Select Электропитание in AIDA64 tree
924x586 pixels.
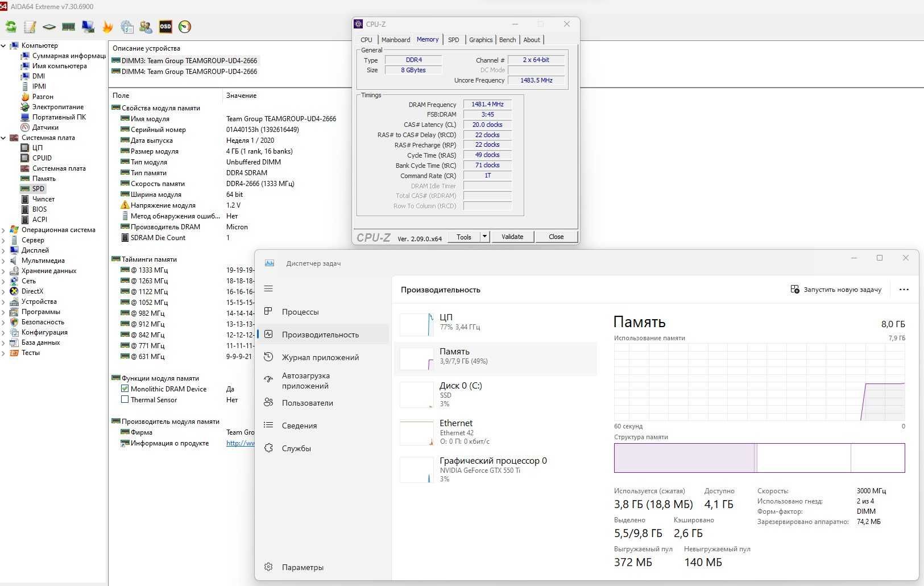click(x=57, y=107)
